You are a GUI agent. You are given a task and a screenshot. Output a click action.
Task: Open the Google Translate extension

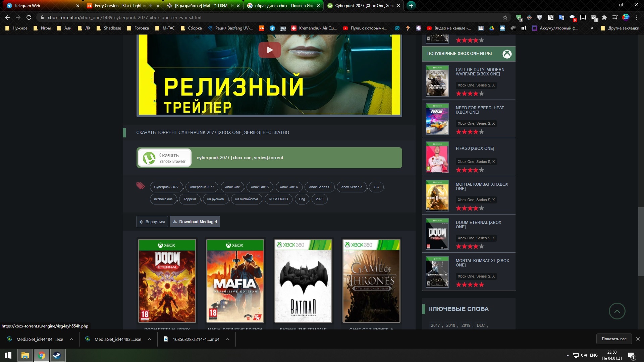(561, 17)
